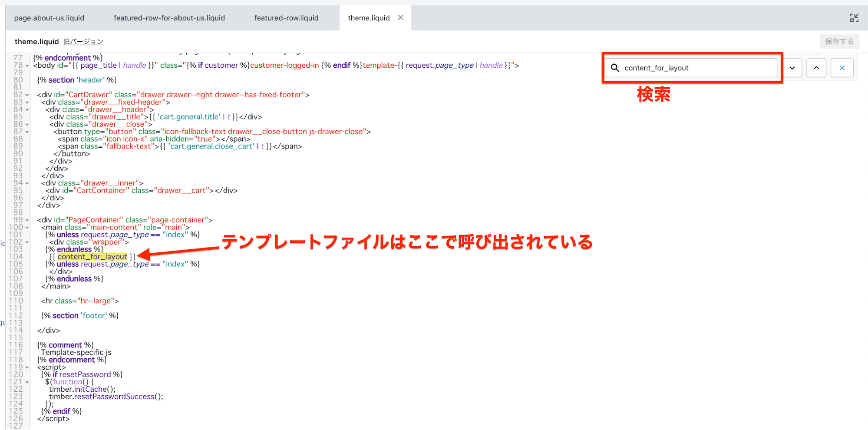This screenshot has height=430, width=868.
Task: Open the 旧バージョン older versions link
Action: click(83, 42)
